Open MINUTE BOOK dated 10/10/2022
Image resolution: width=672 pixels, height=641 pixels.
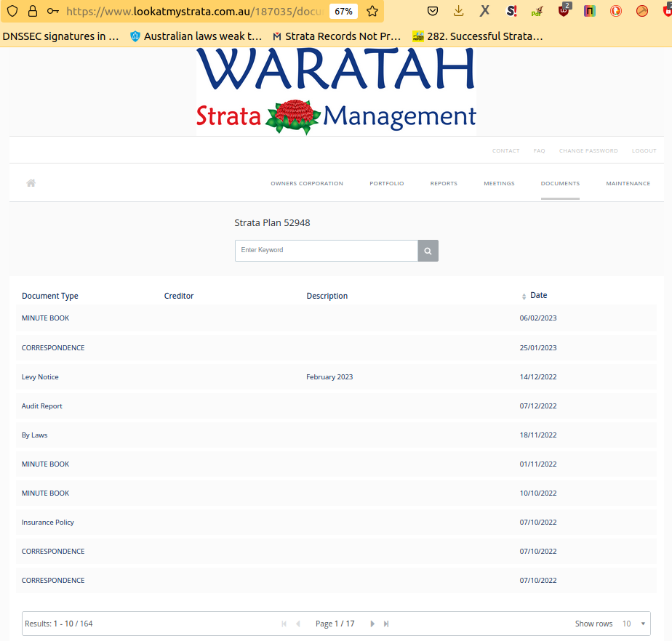[336, 493]
